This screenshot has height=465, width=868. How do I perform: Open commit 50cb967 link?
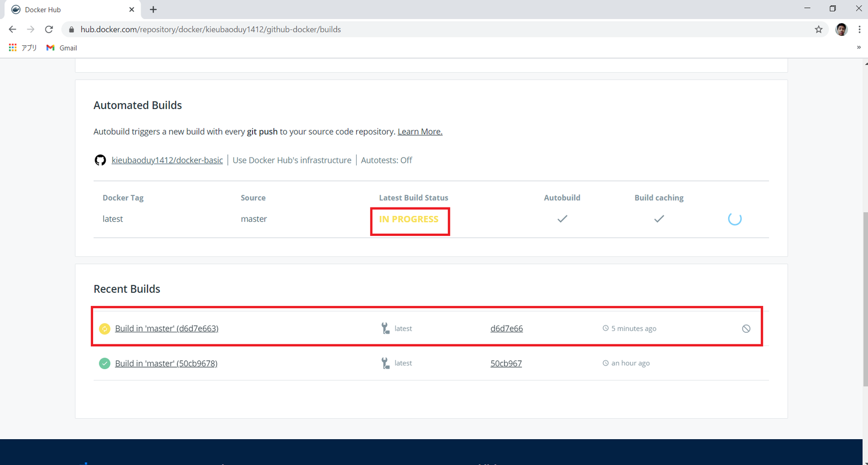[x=506, y=363]
